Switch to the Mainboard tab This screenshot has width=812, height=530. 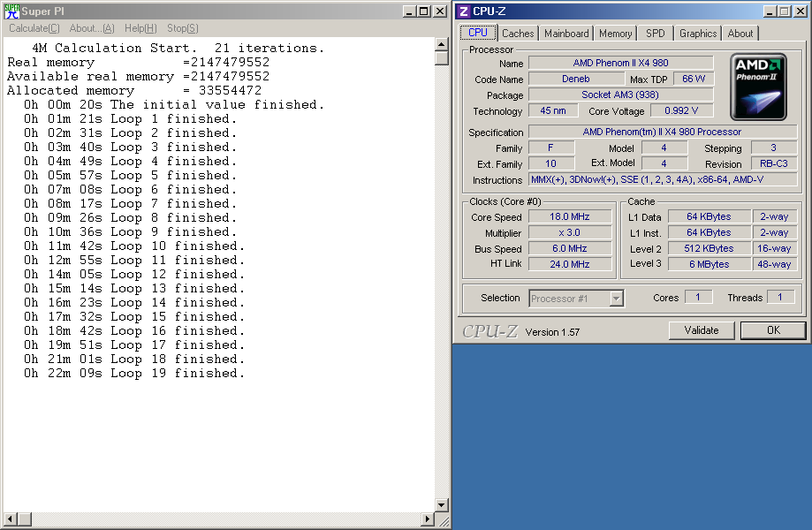(566, 34)
